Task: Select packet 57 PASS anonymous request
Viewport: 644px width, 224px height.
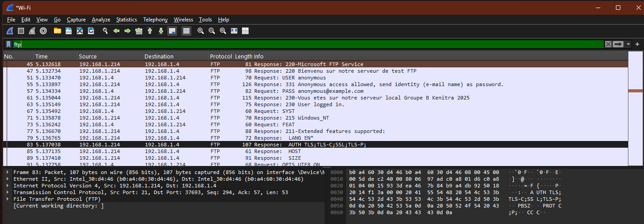Action: tap(312, 91)
